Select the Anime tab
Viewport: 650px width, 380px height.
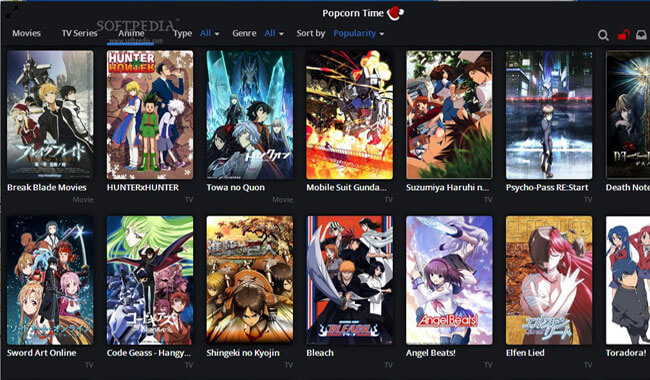coord(131,33)
